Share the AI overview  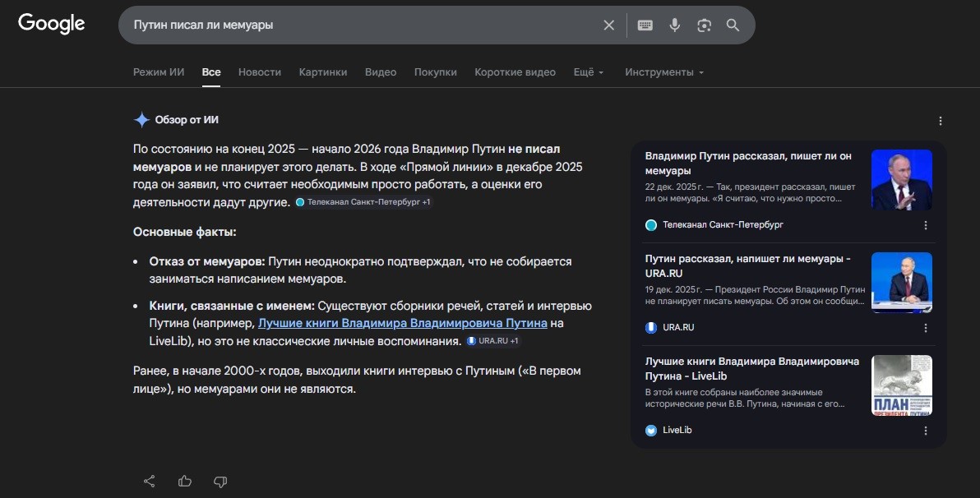[x=150, y=481]
